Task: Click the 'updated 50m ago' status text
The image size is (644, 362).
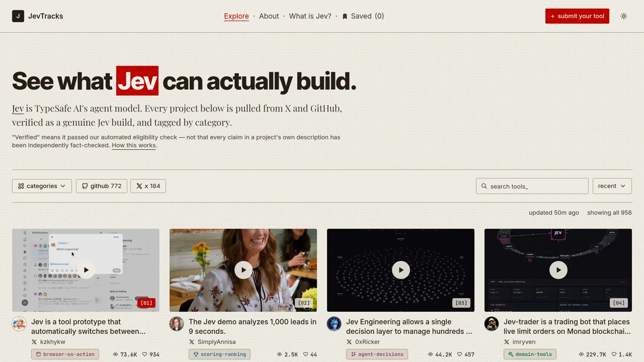Action: 554,213
